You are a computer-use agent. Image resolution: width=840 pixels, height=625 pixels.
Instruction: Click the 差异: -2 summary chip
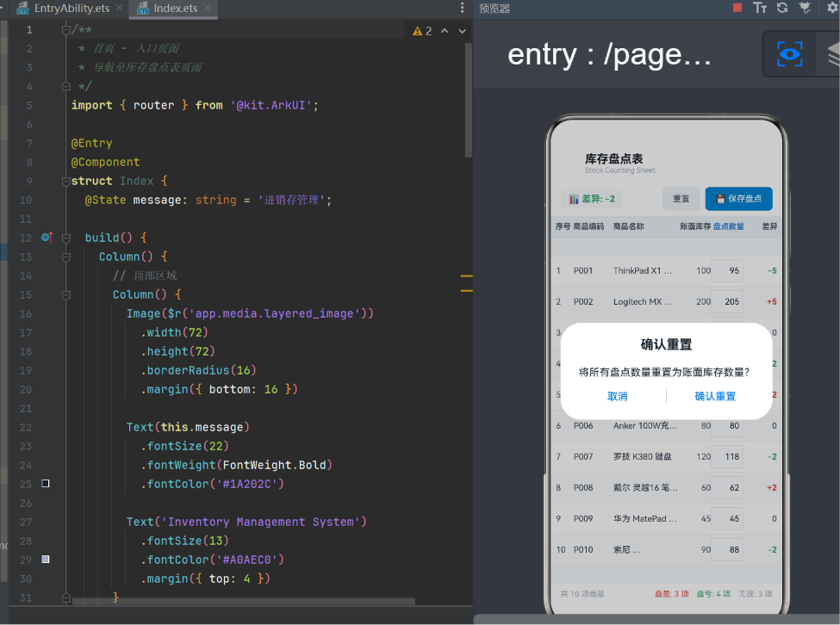tap(591, 199)
